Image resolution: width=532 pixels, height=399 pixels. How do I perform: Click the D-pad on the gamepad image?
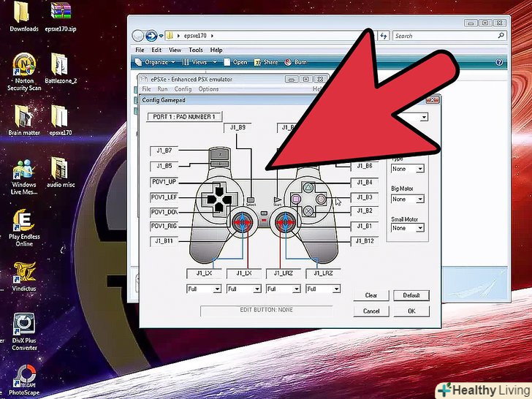click(x=218, y=199)
